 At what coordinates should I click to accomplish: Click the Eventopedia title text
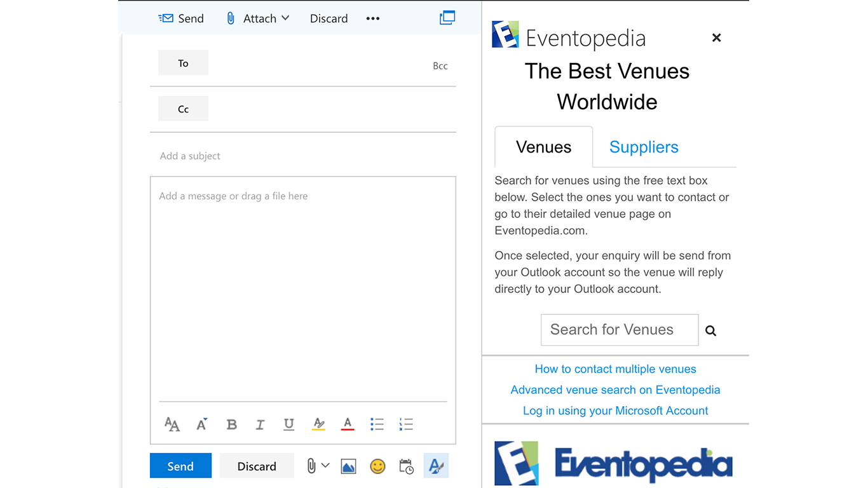click(x=586, y=38)
